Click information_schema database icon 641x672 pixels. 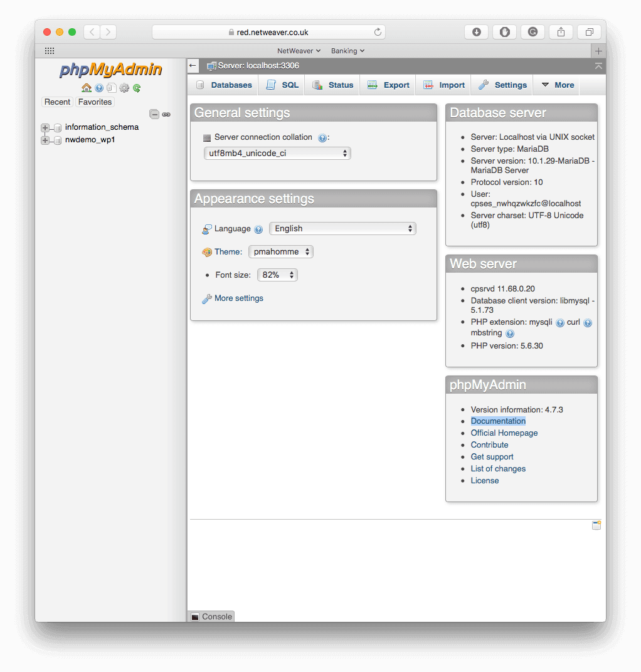(58, 128)
